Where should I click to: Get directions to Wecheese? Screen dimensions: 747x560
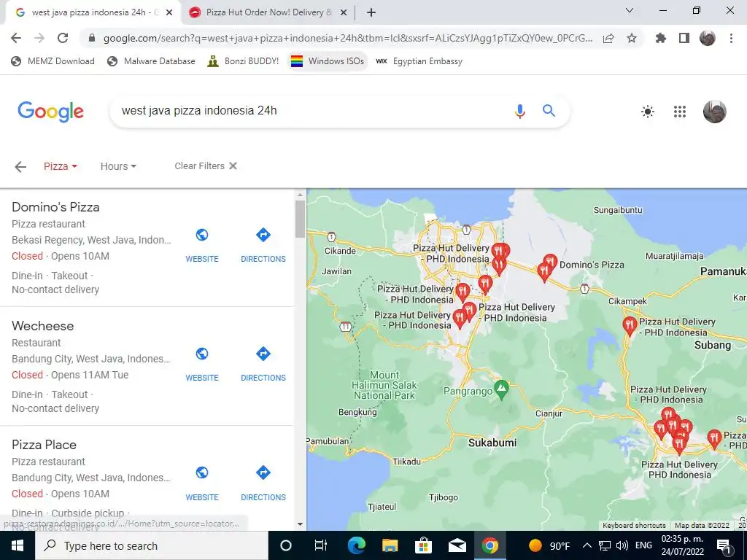point(263,365)
